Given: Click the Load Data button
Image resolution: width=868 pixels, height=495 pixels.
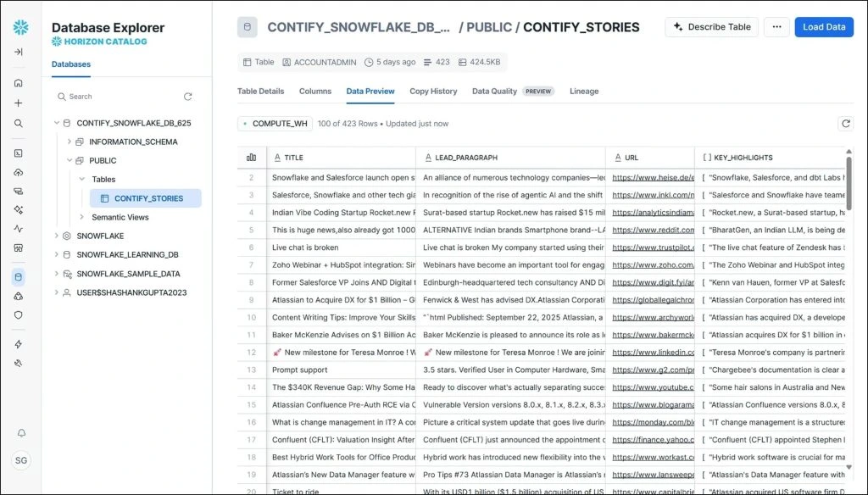Looking at the screenshot, I should pyautogui.click(x=823, y=26).
